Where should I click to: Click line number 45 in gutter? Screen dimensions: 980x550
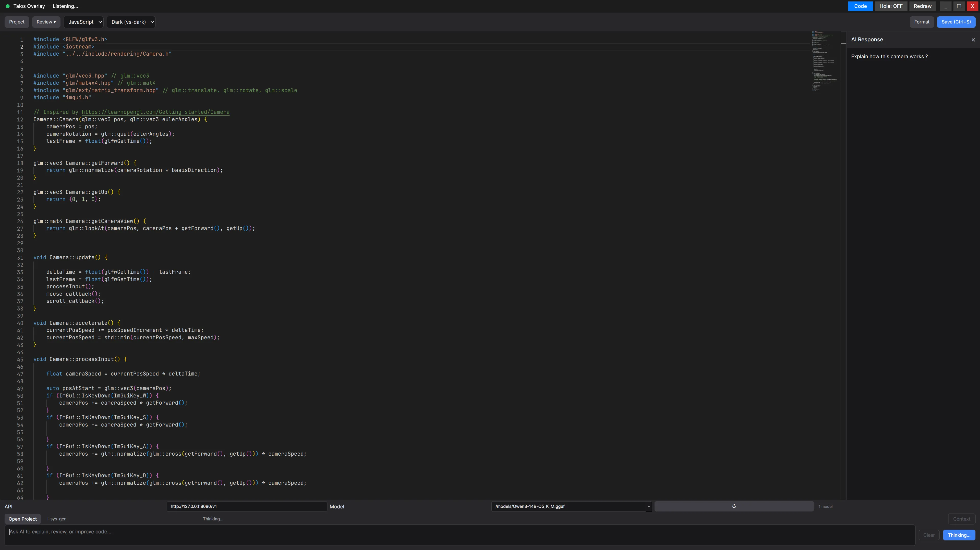click(x=20, y=360)
